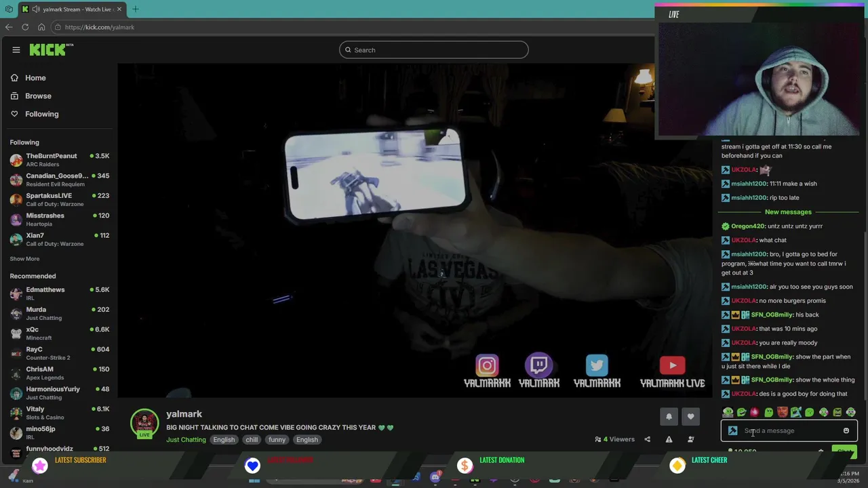Select the red flame emote
This screenshot has width=868, height=488.
point(755,412)
